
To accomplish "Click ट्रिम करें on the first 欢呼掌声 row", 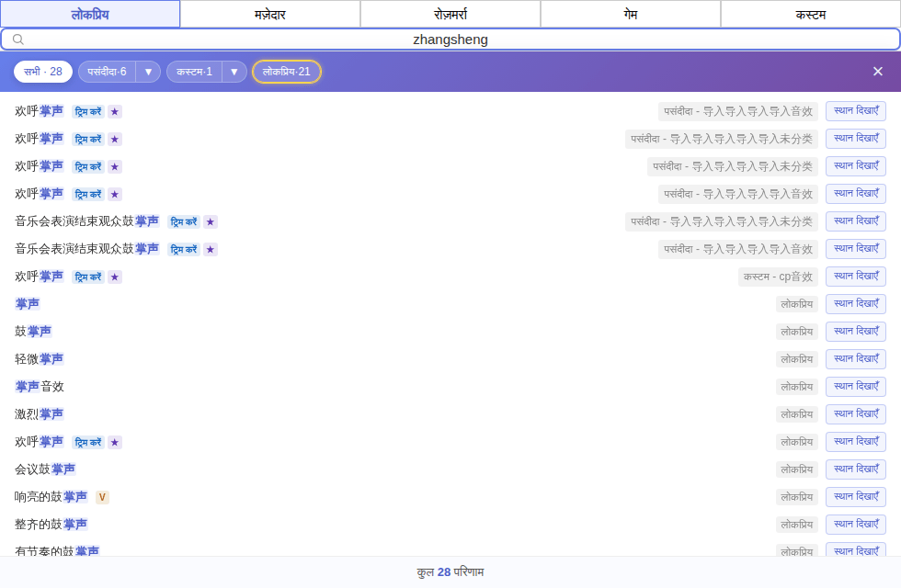I will coord(88,111).
